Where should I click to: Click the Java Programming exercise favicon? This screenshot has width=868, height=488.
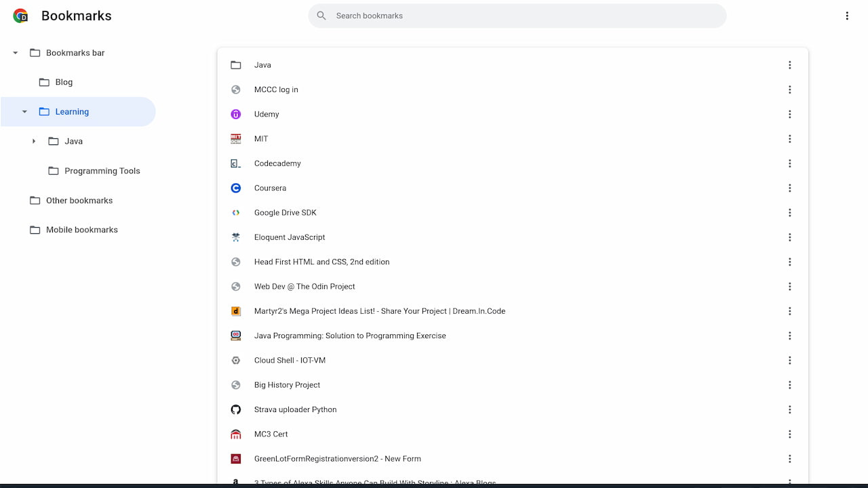[236, 335]
